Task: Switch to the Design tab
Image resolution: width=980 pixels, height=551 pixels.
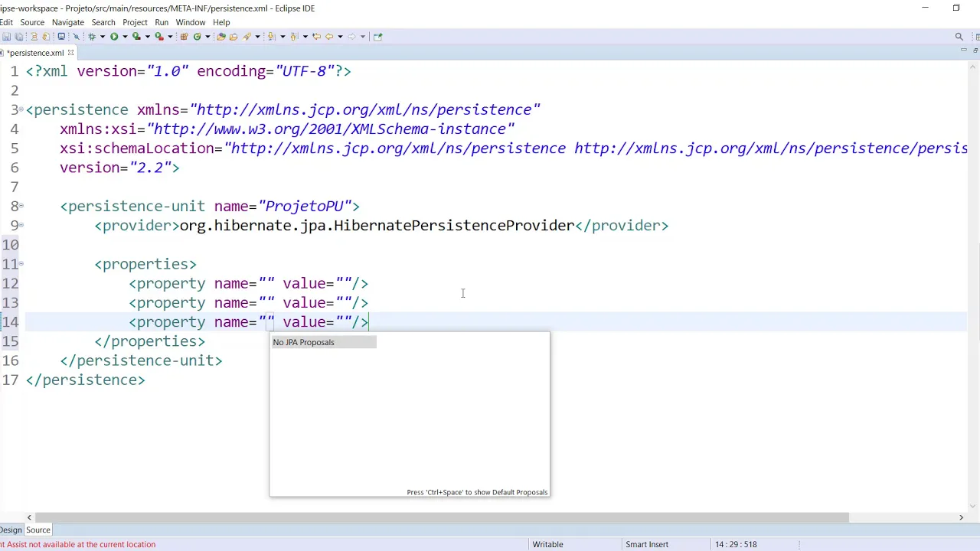Action: pyautogui.click(x=11, y=530)
